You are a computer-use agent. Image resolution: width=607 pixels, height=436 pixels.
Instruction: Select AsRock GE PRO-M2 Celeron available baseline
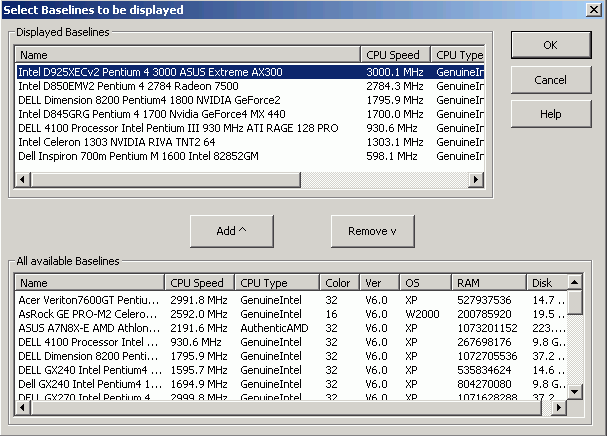point(291,314)
